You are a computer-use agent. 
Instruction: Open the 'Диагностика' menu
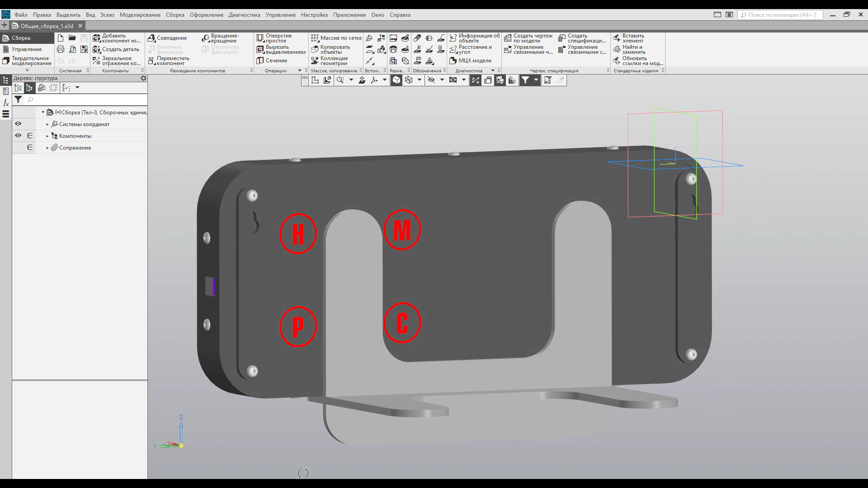click(x=244, y=15)
